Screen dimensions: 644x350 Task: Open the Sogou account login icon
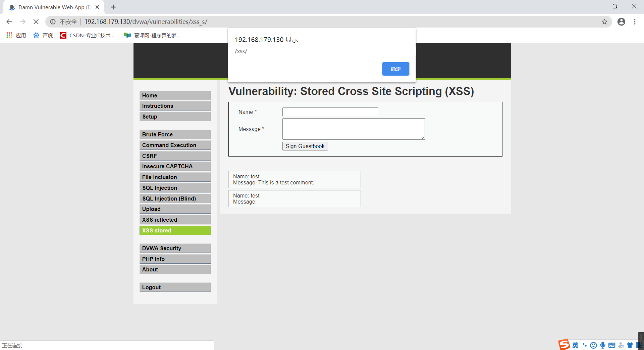click(x=621, y=345)
